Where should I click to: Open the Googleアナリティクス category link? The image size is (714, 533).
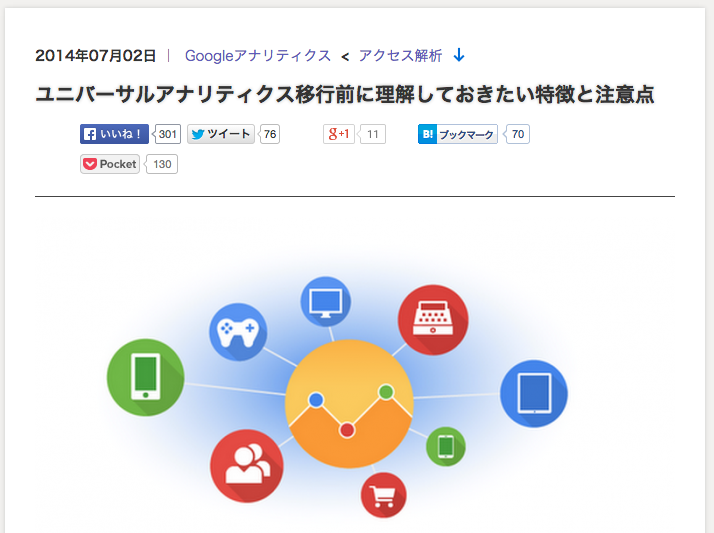point(258,56)
